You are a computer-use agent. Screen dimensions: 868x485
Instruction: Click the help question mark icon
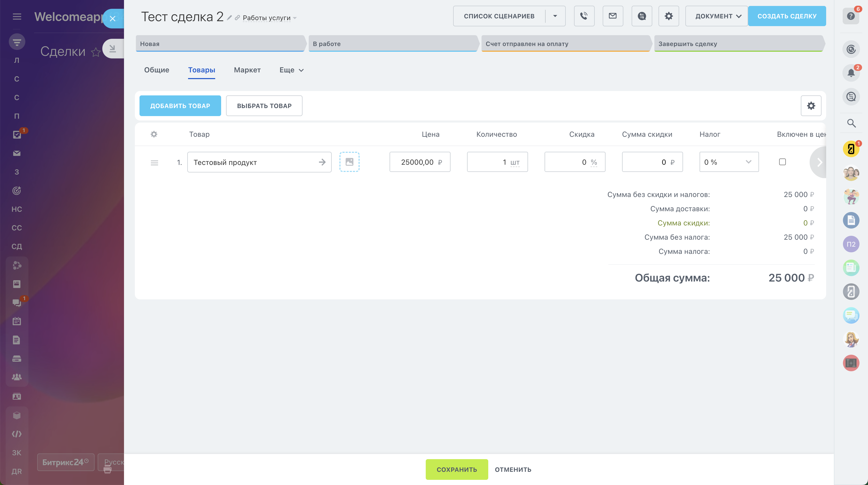[x=851, y=16]
